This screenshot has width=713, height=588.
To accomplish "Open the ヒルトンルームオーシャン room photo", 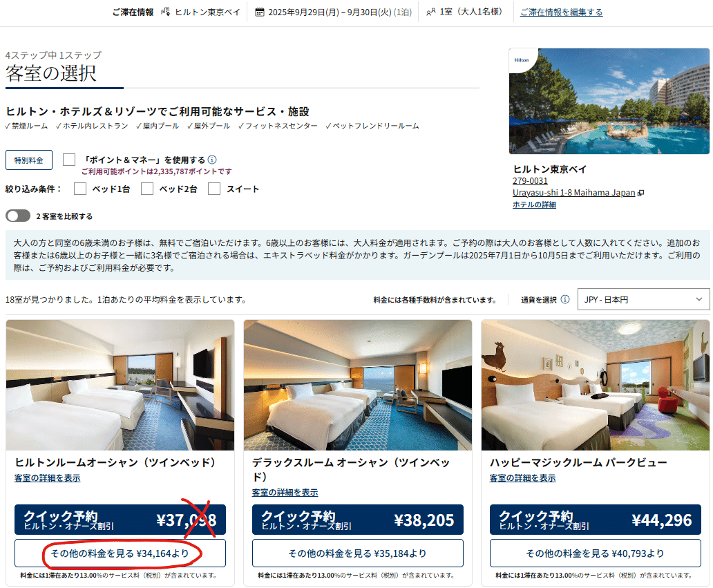I will click(x=120, y=385).
